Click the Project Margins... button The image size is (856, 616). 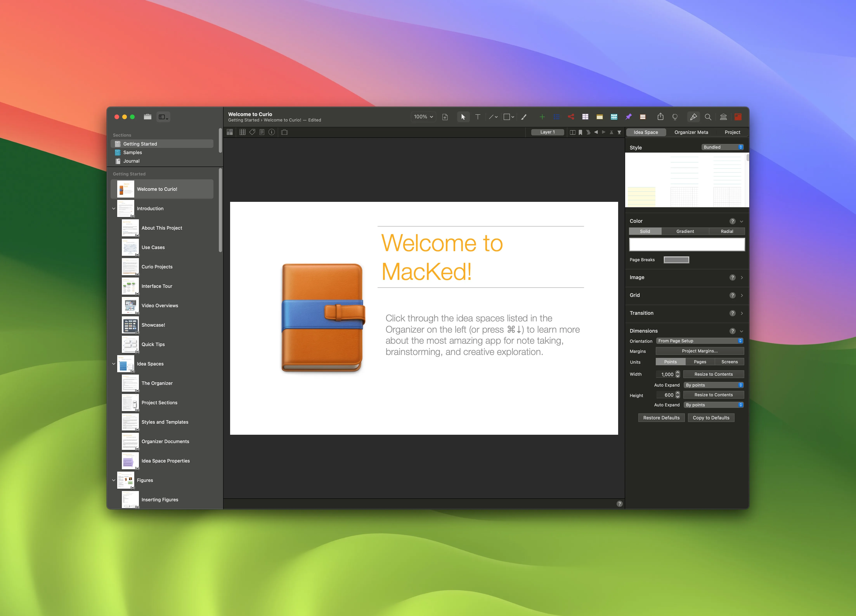point(700,351)
